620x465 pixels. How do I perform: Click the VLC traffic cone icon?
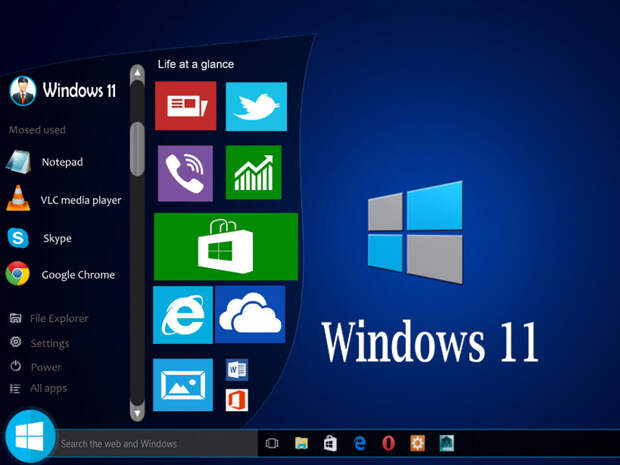(x=18, y=198)
